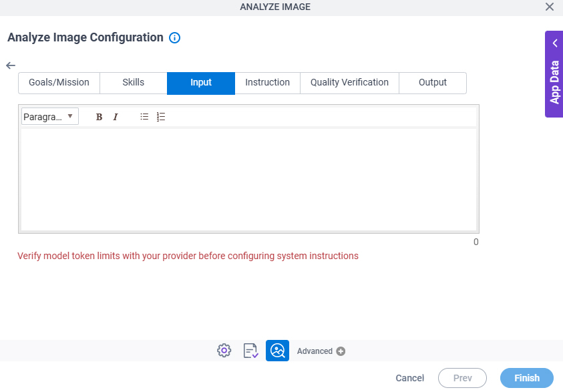
Task: Insert a numbered list
Action: [x=161, y=117]
